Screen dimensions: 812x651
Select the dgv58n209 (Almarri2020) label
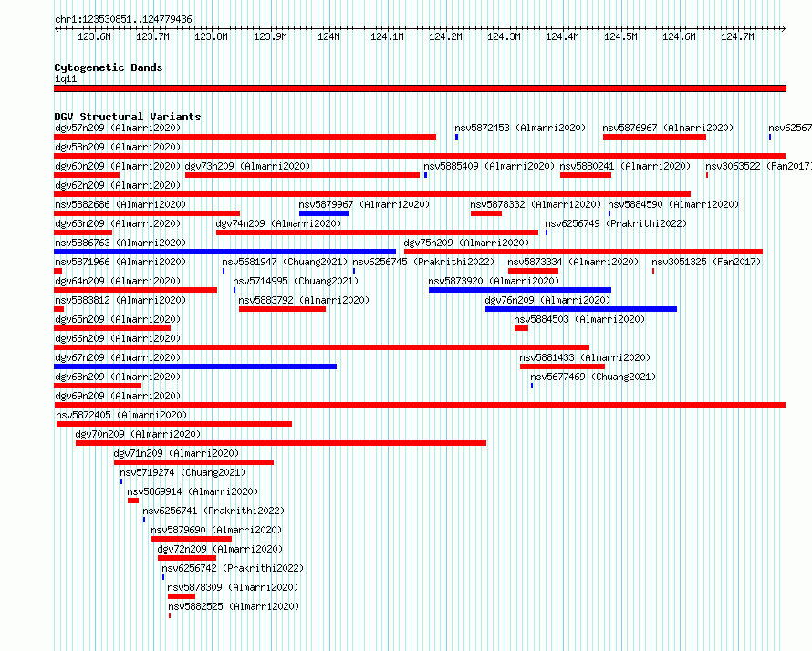coord(118,147)
